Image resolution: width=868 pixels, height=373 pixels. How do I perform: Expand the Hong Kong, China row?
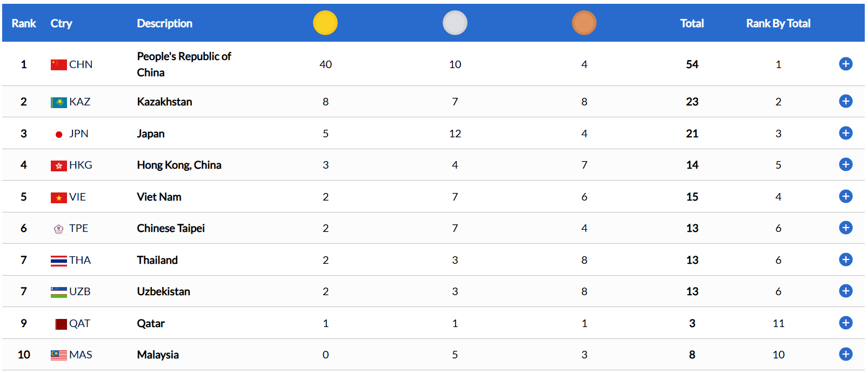pyautogui.click(x=845, y=164)
